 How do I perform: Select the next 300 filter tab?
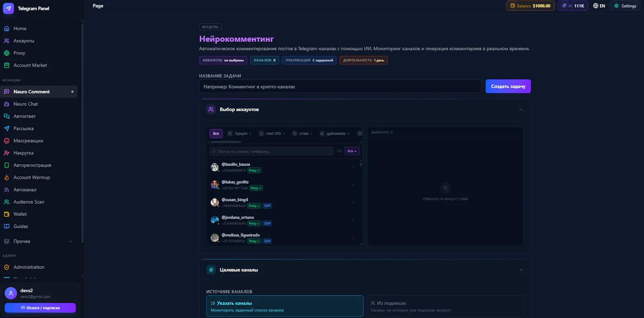(x=272, y=134)
